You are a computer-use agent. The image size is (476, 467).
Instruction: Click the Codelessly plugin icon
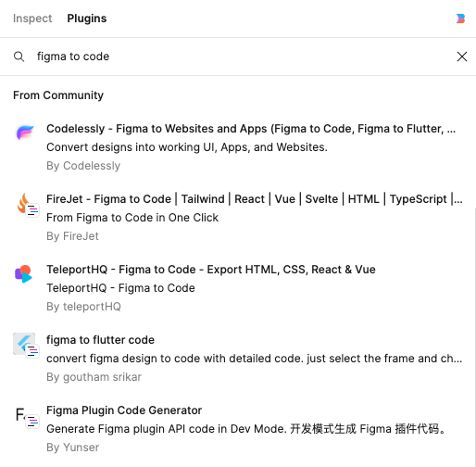(x=25, y=133)
